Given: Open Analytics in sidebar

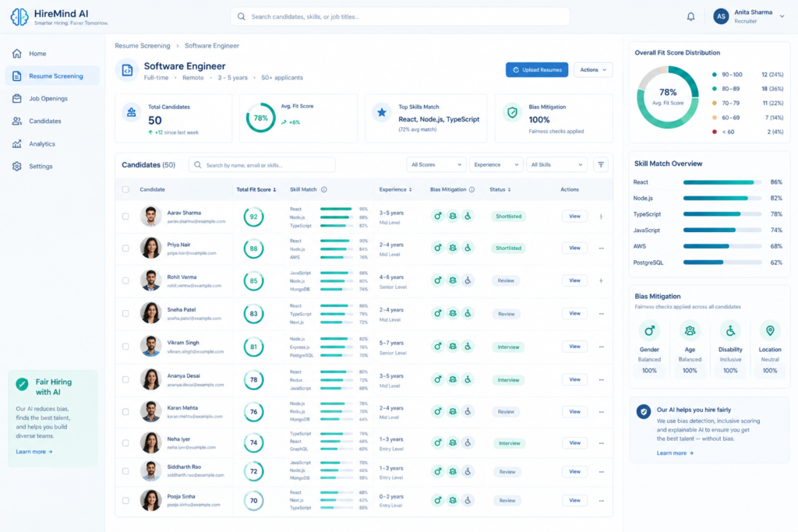Looking at the screenshot, I should [52, 144].
